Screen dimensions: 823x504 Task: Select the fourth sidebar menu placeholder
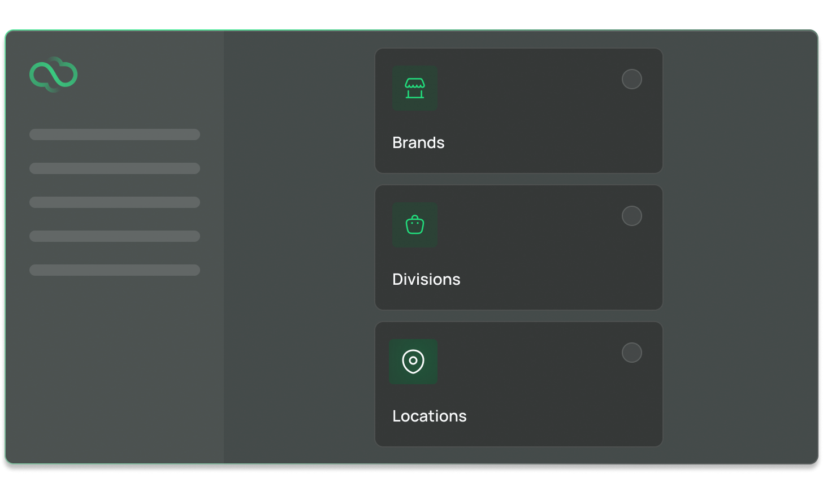click(x=115, y=236)
